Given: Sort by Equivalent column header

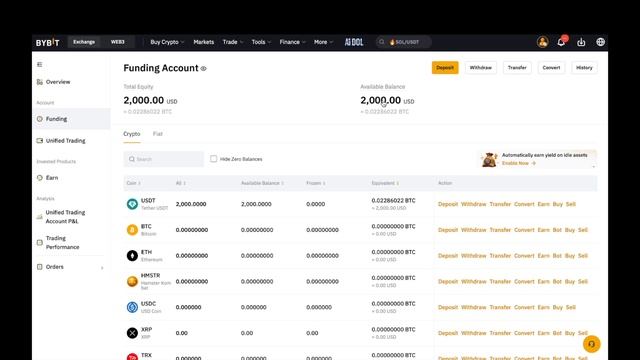Looking at the screenshot, I should coord(385,183).
